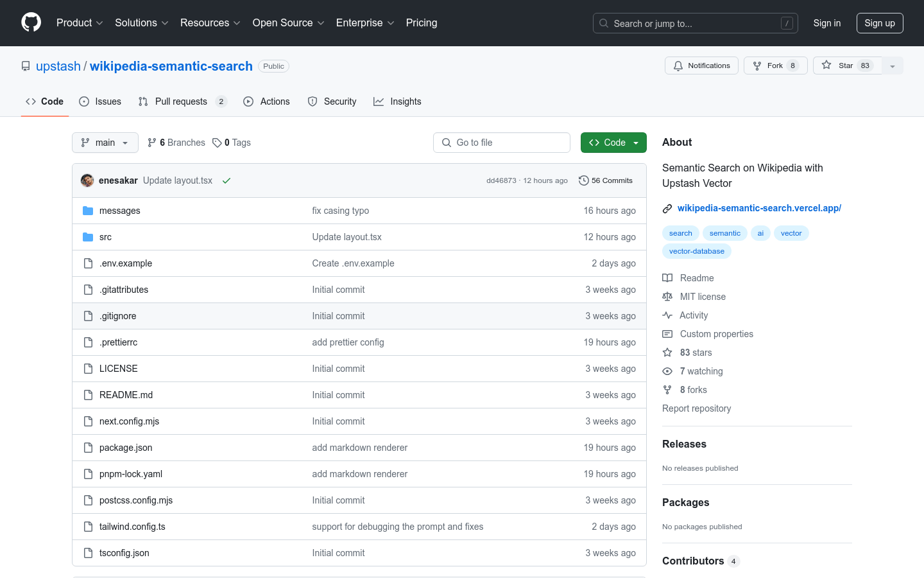The height and width of the screenshot is (578, 924).
Task: Click the vector-database topic tag
Action: pyautogui.click(x=697, y=251)
